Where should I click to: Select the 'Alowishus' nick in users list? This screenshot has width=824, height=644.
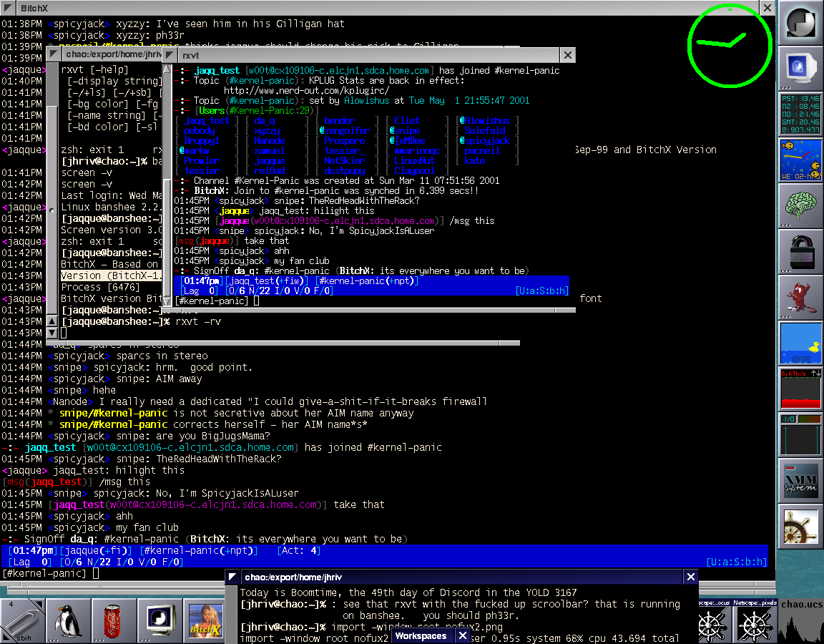[487, 120]
